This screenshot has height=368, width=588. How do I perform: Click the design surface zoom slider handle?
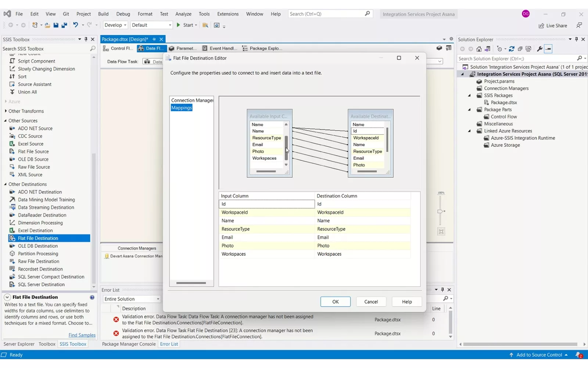click(440, 211)
